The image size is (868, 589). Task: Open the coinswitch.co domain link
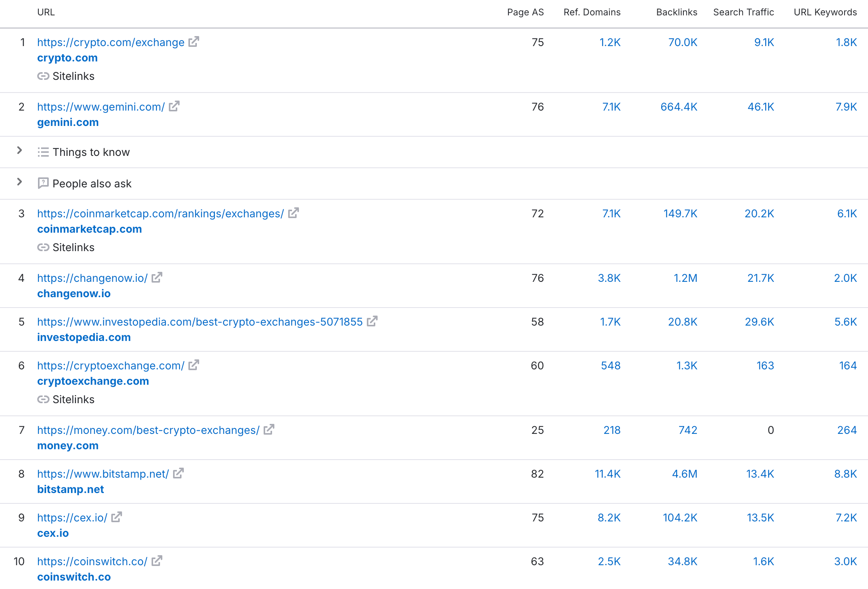pyautogui.click(x=74, y=577)
